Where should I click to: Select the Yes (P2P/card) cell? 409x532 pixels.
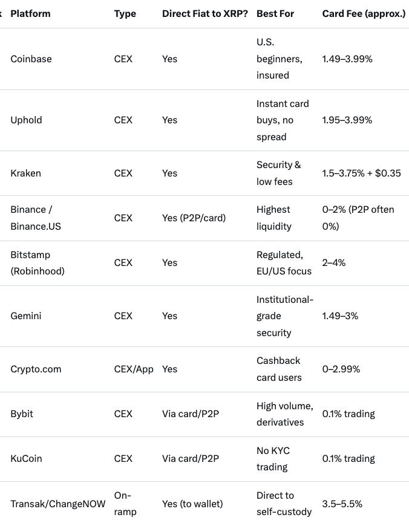[194, 218]
